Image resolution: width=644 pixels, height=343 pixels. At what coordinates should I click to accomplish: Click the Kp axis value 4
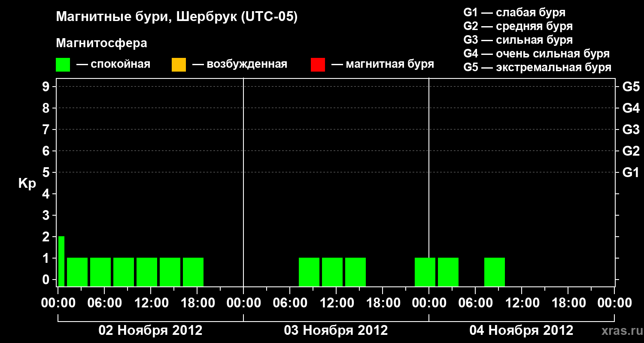(47, 194)
